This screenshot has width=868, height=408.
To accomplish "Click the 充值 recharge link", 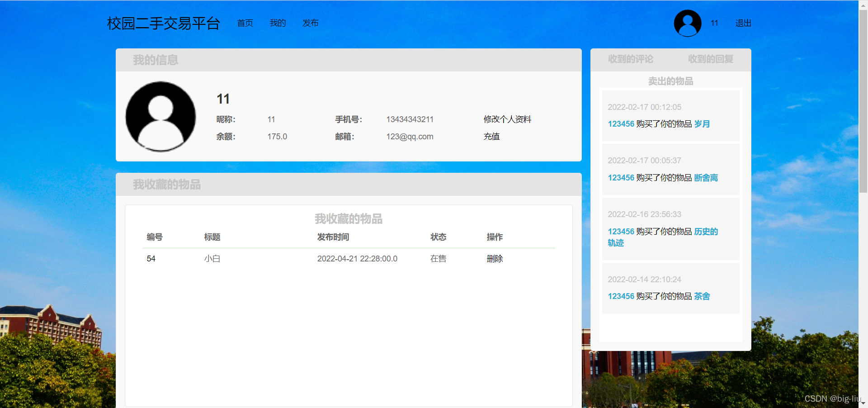I will [491, 137].
